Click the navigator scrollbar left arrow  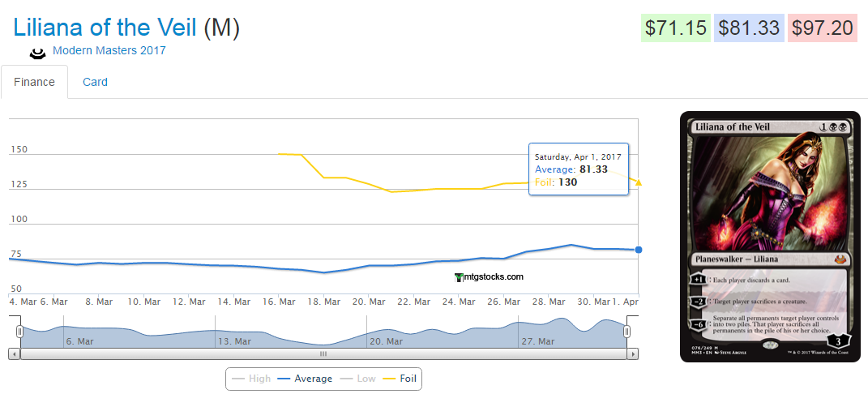click(x=15, y=353)
